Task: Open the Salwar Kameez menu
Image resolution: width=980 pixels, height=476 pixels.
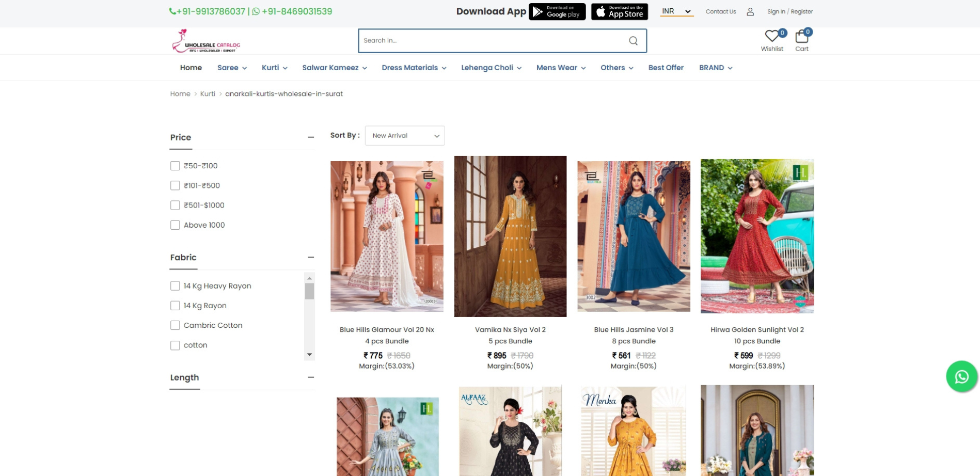Action: 334,68
